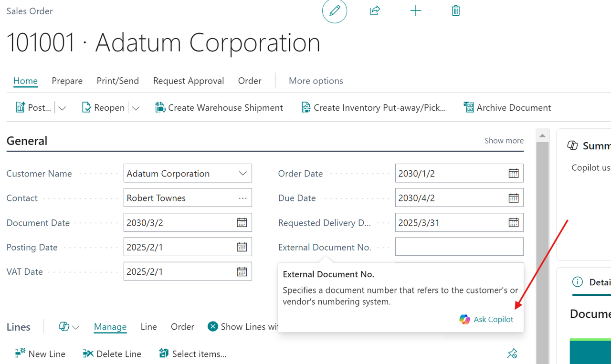Screen dimensions: 611x364
Task: Click Select items...
Action: (x=192, y=354)
